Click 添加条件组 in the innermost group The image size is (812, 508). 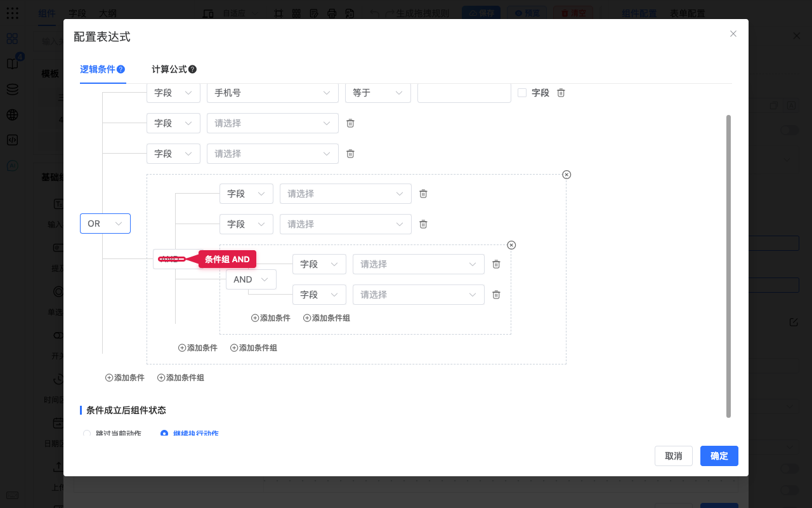[x=327, y=318]
